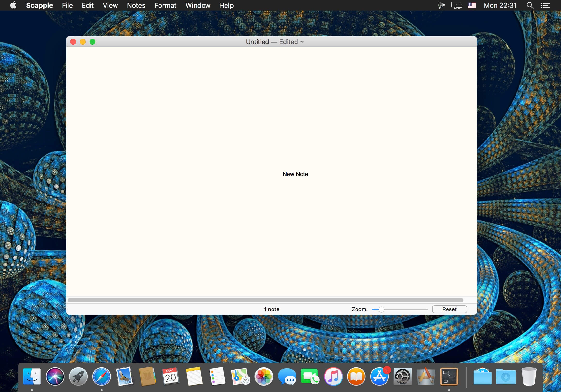Open Spotlight search magnifier in menu bar
The width and height of the screenshot is (561, 392).
(530, 5)
